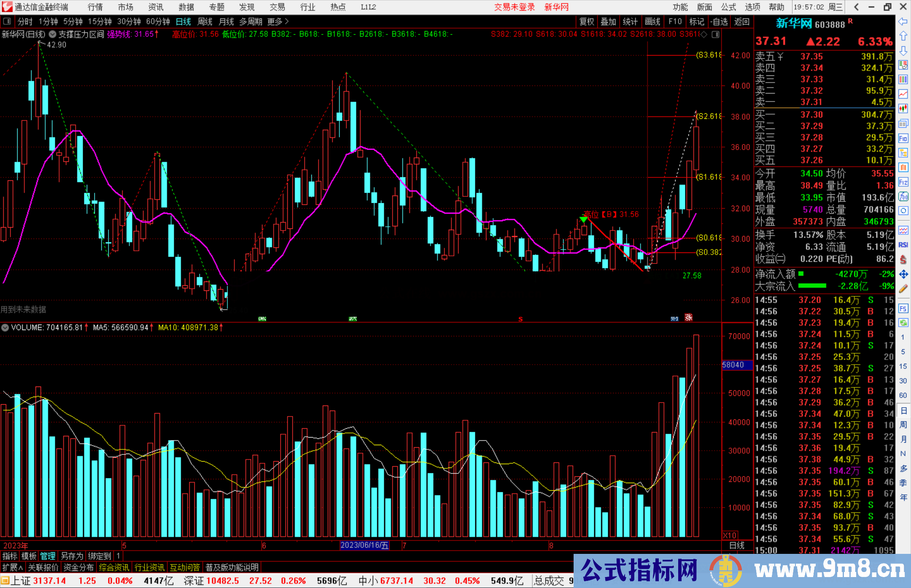The width and height of the screenshot is (911, 588).
Task: Expand the 更多 periods dropdown
Action: point(278,21)
